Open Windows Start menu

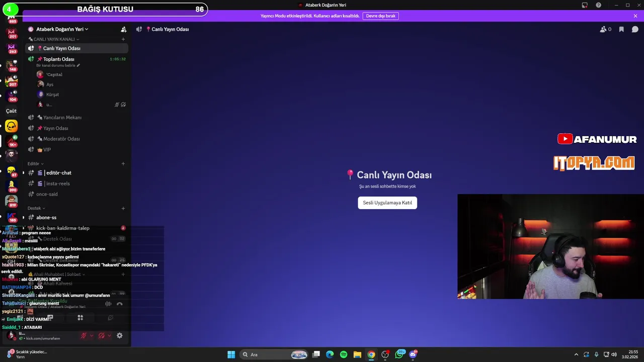[231, 354]
